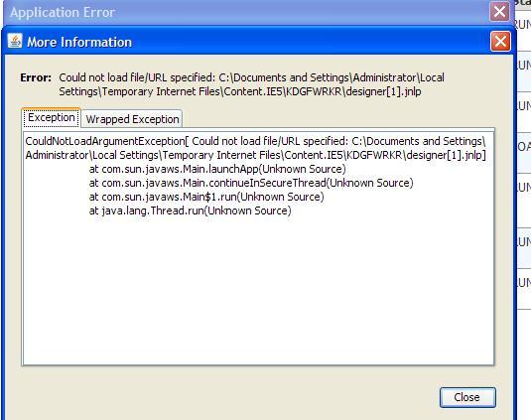The image size is (531, 420).
Task: Click the java.lang.Thread.run stack trace line
Action: click(x=190, y=210)
